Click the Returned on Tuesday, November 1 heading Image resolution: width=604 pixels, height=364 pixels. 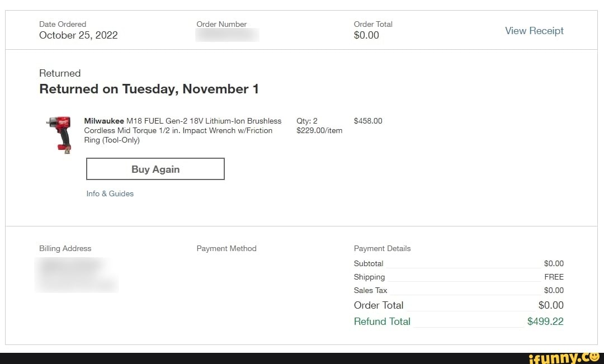(x=149, y=89)
